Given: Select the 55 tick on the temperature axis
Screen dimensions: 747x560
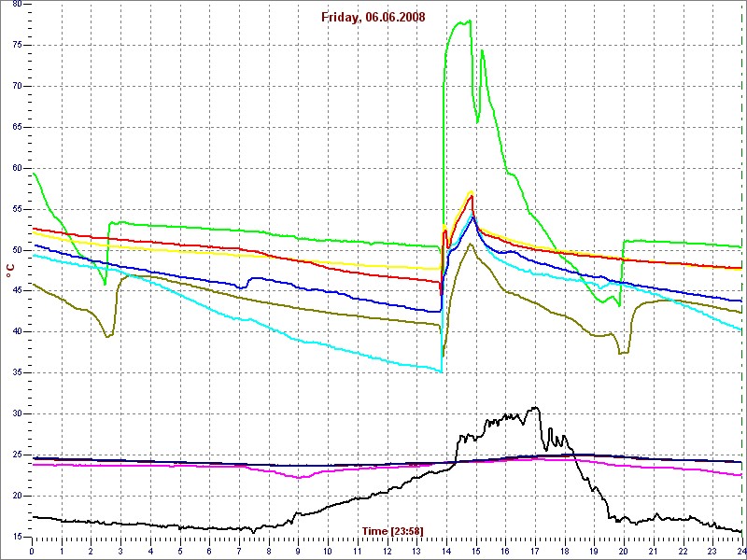Looking at the screenshot, I should click(x=17, y=209).
